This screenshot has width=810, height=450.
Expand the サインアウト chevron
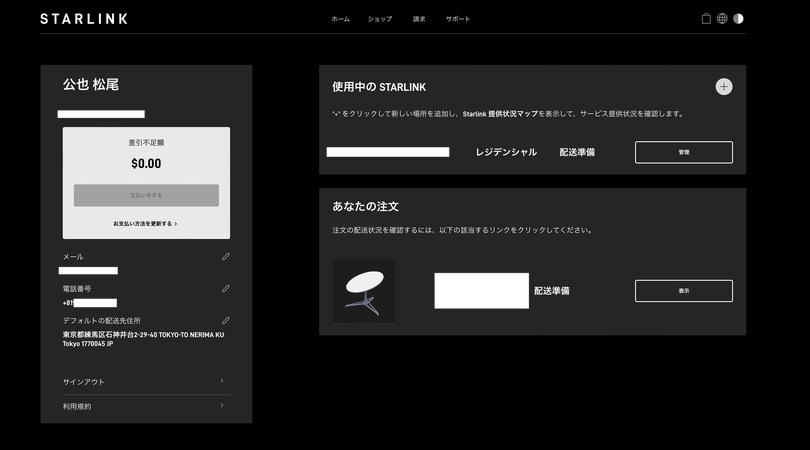[222, 381]
